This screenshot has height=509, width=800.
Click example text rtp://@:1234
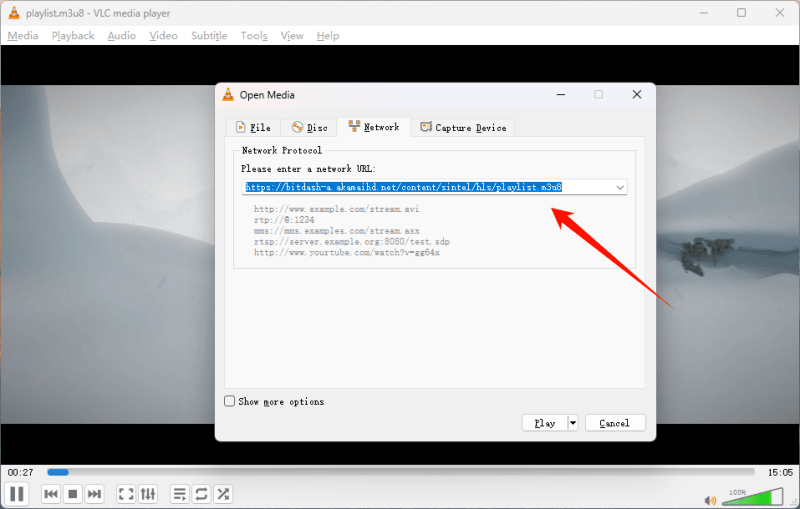pyautogui.click(x=284, y=220)
